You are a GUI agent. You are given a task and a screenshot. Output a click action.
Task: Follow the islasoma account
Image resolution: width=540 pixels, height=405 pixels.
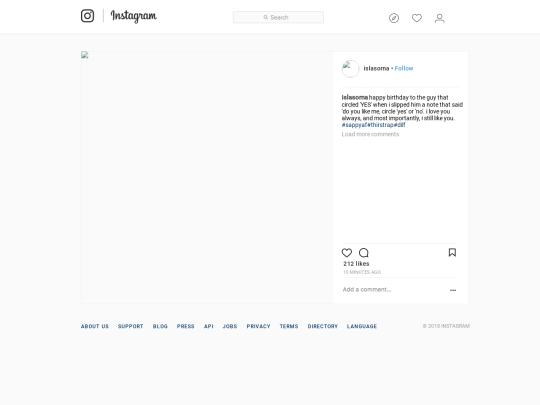(404, 69)
